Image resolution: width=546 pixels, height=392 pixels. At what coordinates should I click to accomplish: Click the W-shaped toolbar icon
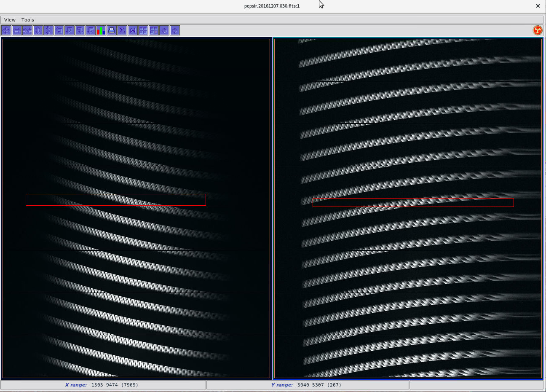pyautogui.click(x=133, y=30)
